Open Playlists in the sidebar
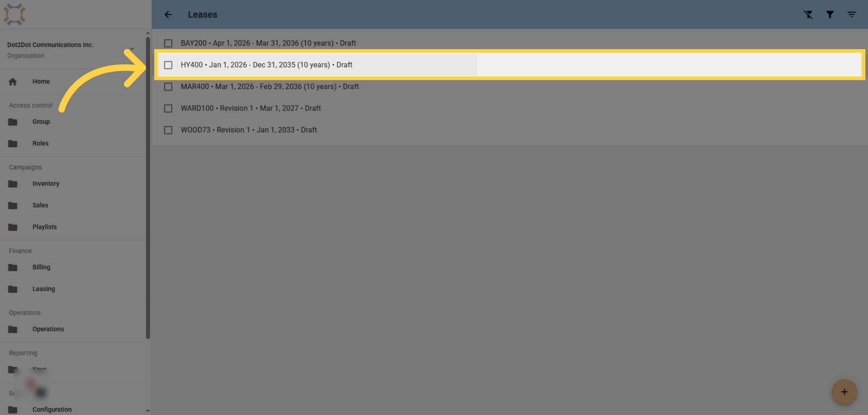The height and width of the screenshot is (415, 868). [x=72, y=227]
